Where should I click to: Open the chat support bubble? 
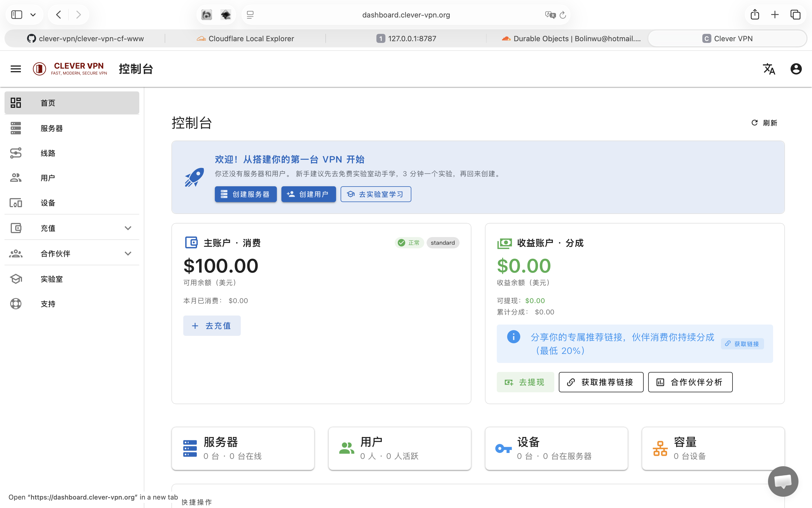pyautogui.click(x=783, y=481)
